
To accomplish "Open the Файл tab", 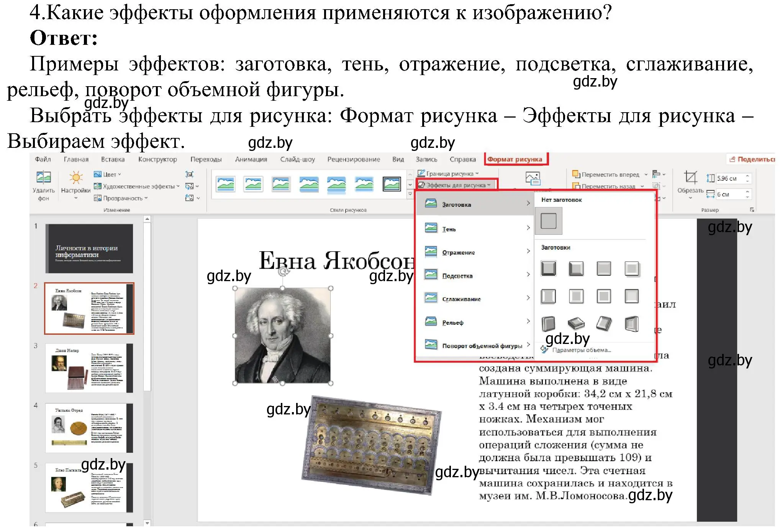I will [x=43, y=159].
